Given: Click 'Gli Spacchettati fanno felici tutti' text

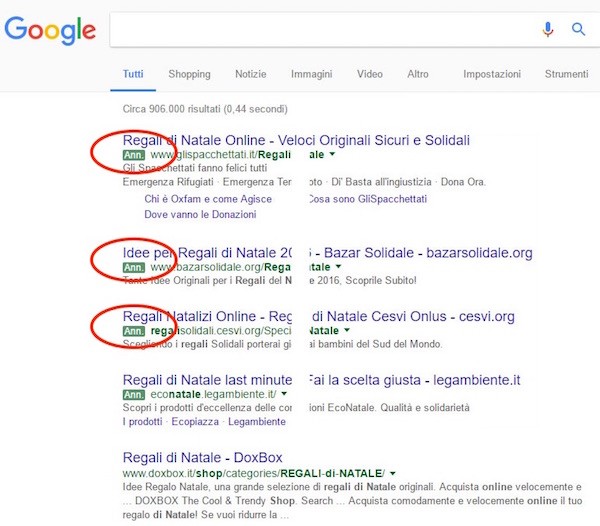Looking at the screenshot, I should (x=195, y=168).
